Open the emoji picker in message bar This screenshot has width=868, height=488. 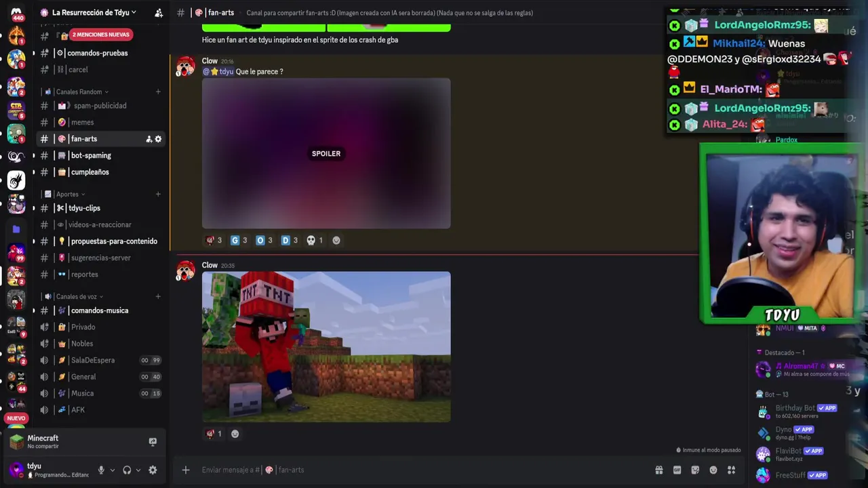point(713,470)
